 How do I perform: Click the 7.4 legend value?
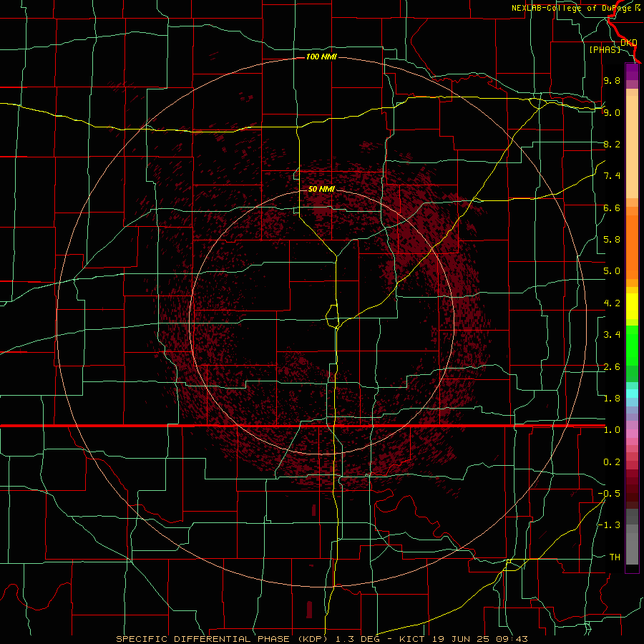point(612,176)
